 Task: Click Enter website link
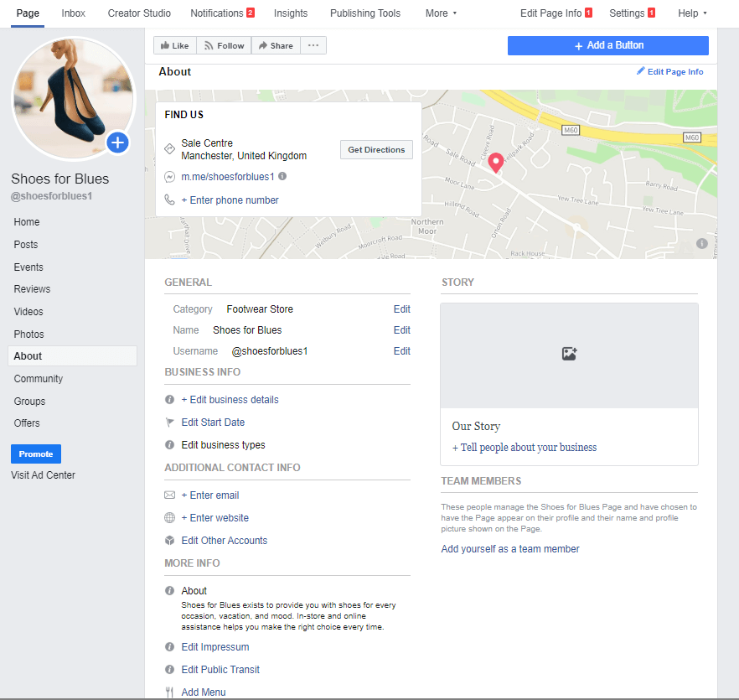click(x=214, y=517)
